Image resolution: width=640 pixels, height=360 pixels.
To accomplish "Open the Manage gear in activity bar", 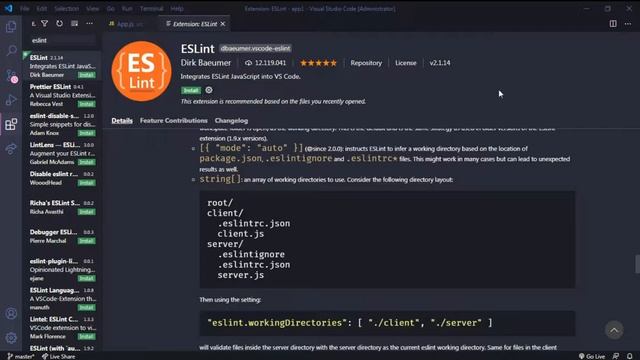I will coord(11,338).
